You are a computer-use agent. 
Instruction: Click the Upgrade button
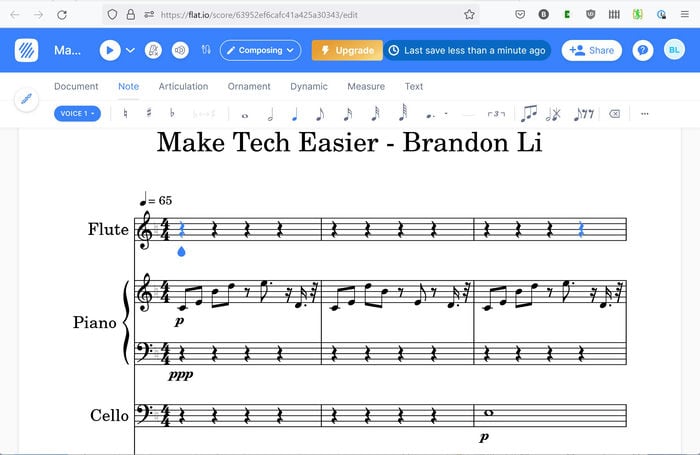click(x=347, y=50)
